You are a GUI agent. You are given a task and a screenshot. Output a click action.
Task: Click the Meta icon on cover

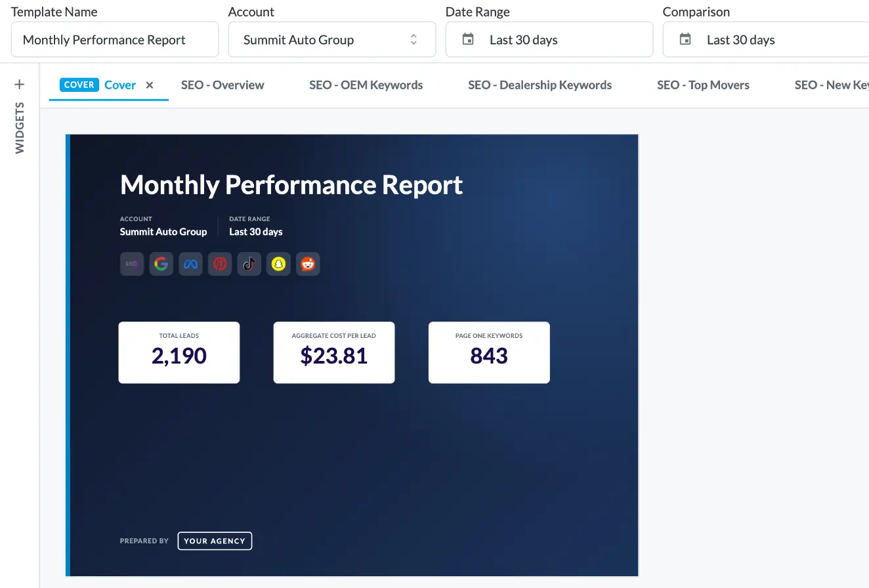pyautogui.click(x=190, y=264)
